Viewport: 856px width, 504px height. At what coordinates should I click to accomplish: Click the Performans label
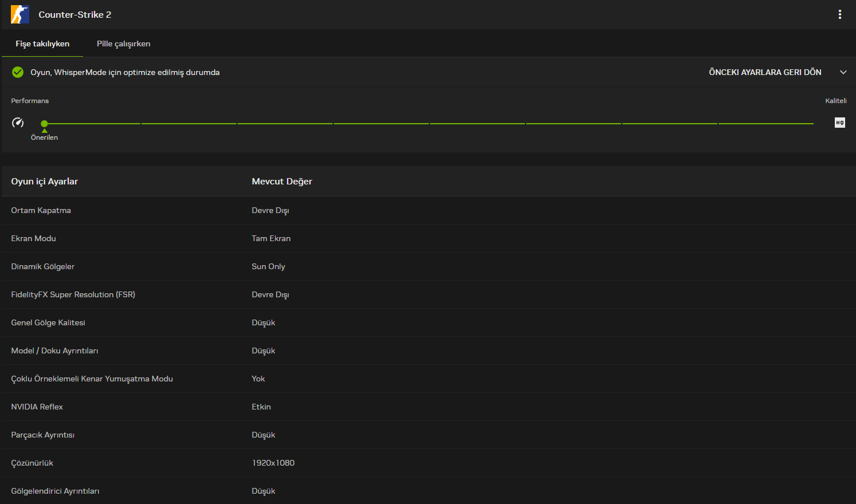tap(30, 101)
